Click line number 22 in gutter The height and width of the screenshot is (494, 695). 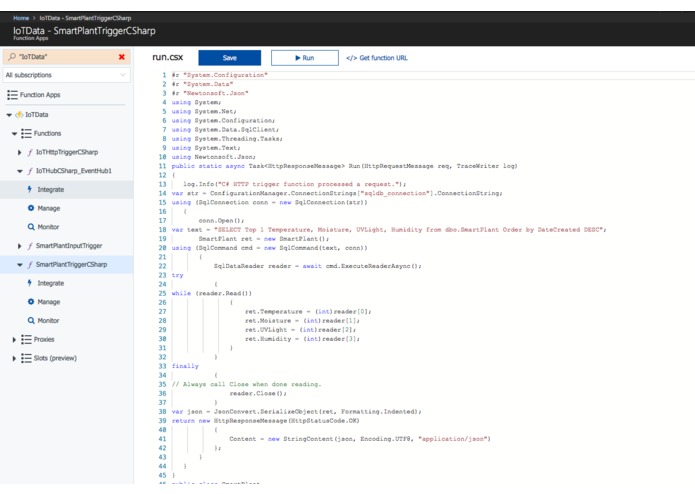click(x=162, y=266)
